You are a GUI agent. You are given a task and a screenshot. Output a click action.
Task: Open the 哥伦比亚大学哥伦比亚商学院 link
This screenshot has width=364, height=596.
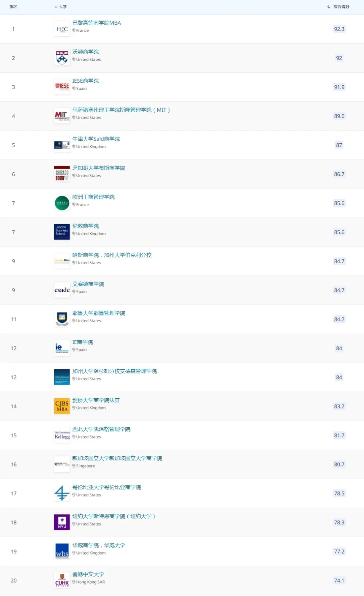click(107, 487)
